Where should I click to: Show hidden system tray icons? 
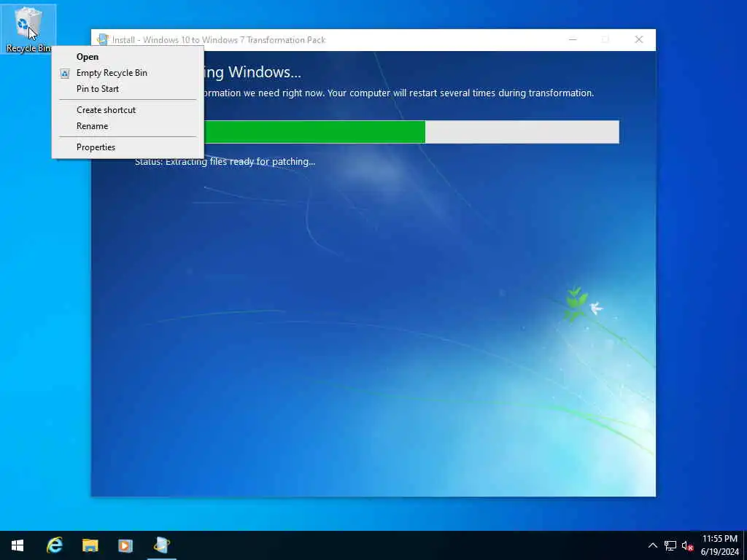(653, 545)
